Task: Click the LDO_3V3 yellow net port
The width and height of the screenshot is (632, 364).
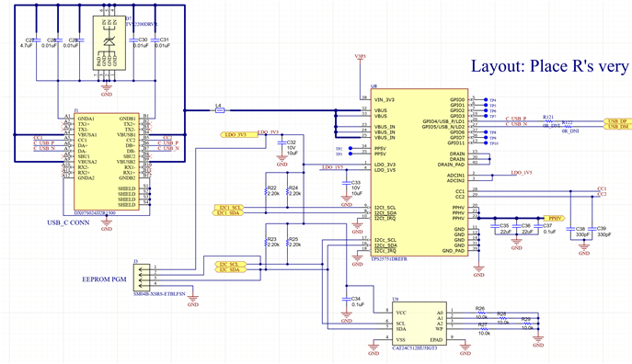Action: (x=238, y=134)
